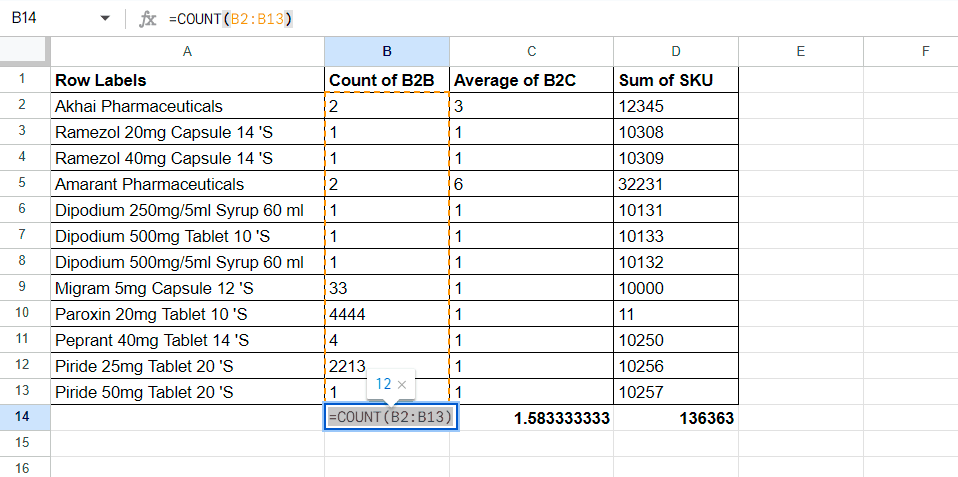The height and width of the screenshot is (477, 958).
Task: Click the 'Count of B2B' header cell
Action: [x=387, y=80]
